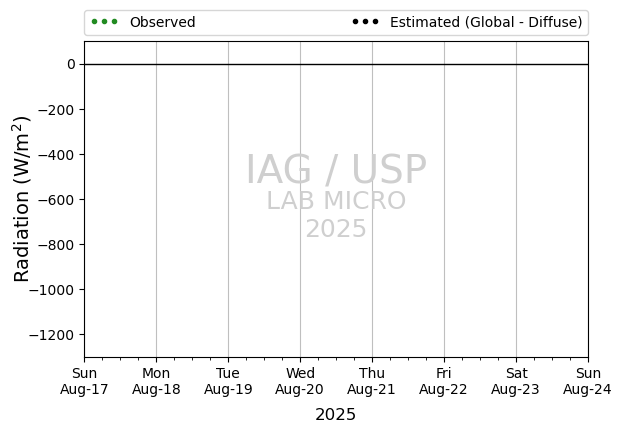
Task: Click the Sun Aug-24 date tick label
Action: pyautogui.click(x=587, y=381)
